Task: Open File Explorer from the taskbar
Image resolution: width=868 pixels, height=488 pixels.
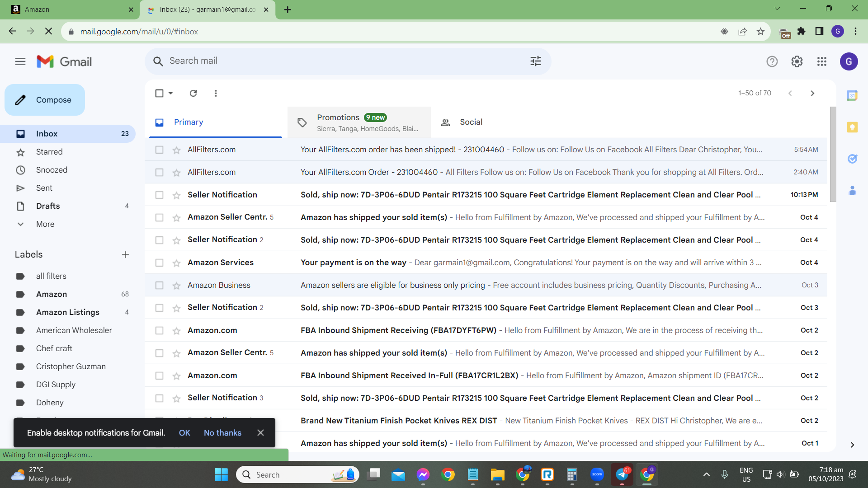Action: (x=497, y=474)
